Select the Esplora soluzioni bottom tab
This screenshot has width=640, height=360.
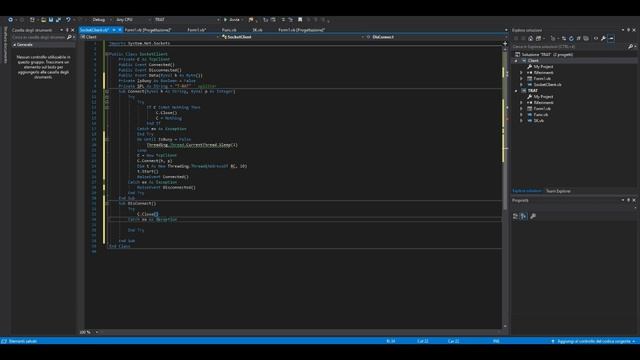(x=527, y=191)
